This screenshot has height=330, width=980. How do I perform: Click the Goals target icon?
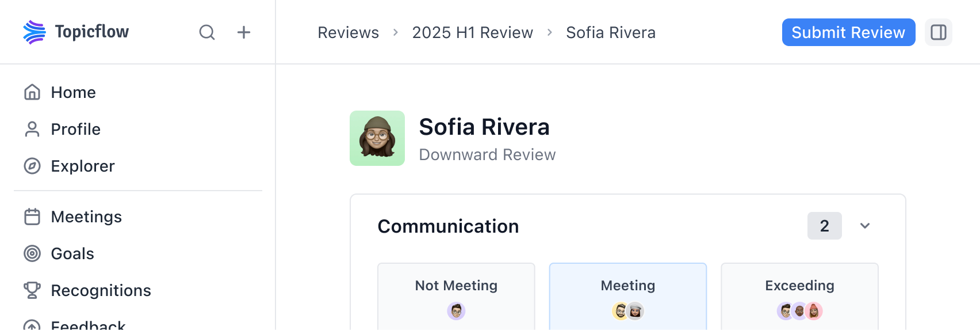[32, 253]
